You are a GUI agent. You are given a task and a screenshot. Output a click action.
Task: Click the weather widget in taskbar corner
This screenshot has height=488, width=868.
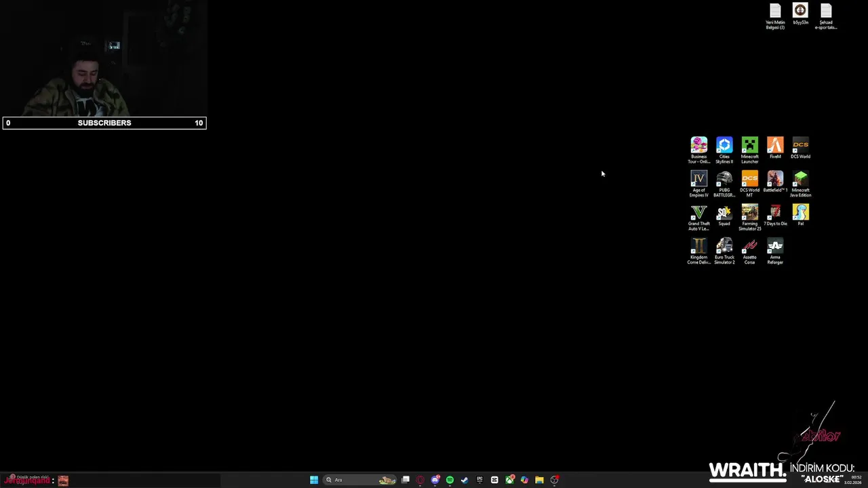point(28,480)
